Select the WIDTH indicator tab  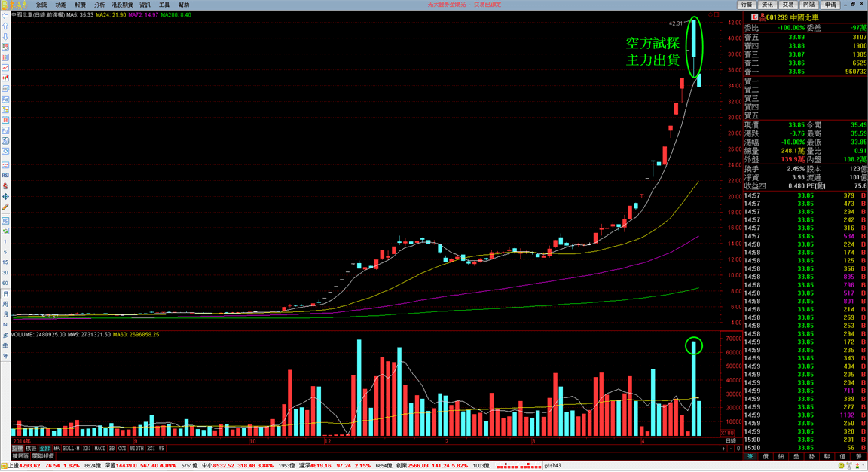point(136,448)
